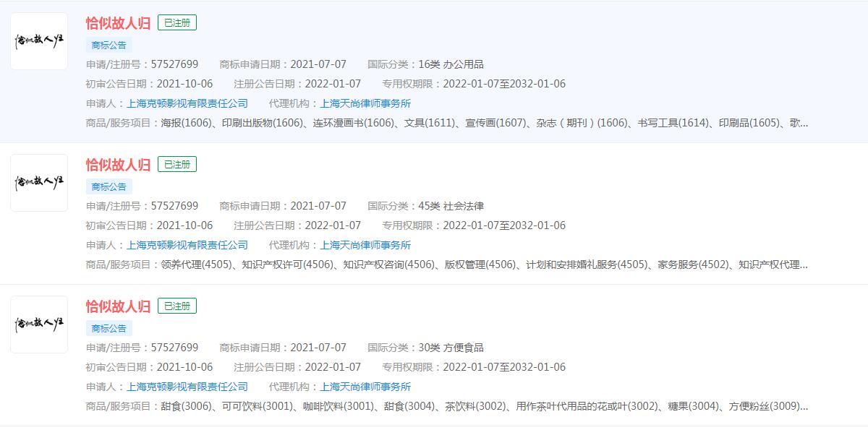
Task: Open agency 上海天尚律师事务所 in 办公用品 entry
Action: 365,103
